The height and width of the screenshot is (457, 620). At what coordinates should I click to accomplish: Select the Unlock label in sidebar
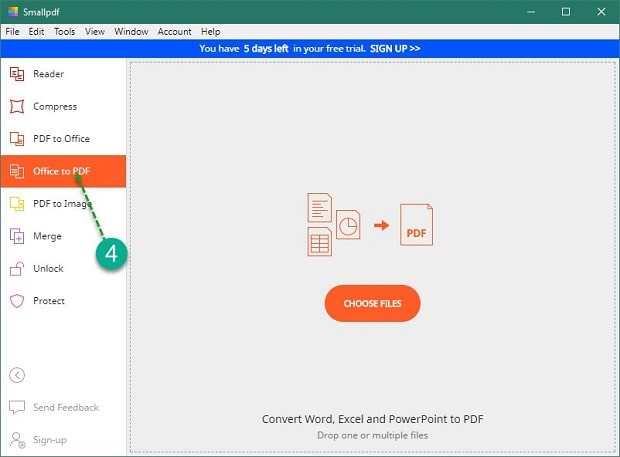tap(48, 268)
